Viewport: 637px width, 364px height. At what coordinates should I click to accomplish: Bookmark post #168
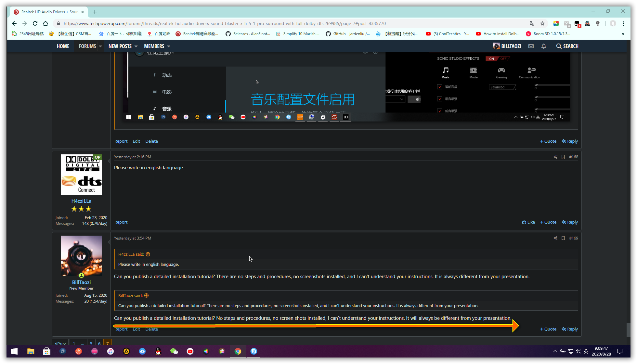563,157
